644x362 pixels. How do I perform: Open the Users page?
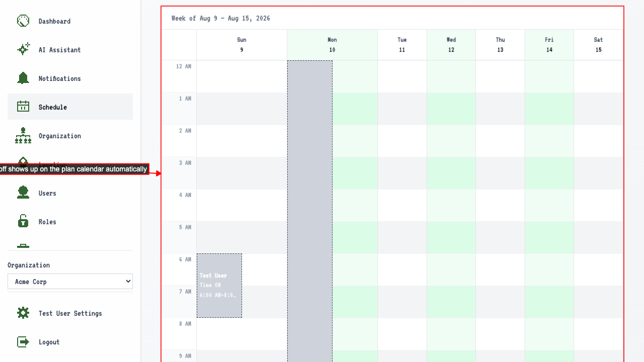70,193
